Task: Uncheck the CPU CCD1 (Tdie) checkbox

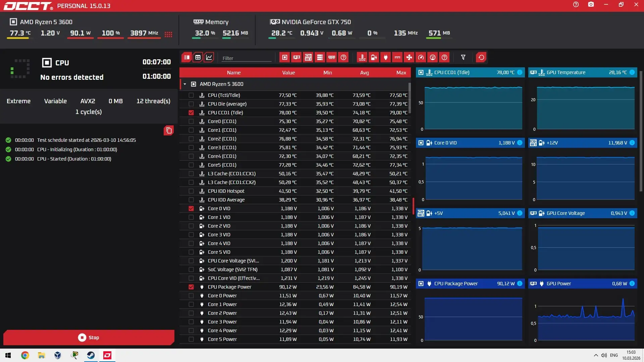Action: click(x=191, y=113)
